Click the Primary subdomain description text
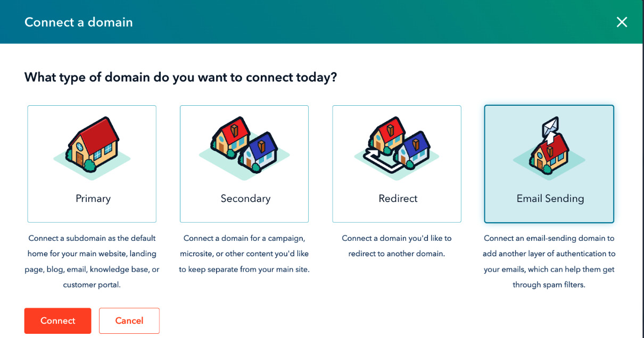This screenshot has width=644, height=338. pos(92,261)
